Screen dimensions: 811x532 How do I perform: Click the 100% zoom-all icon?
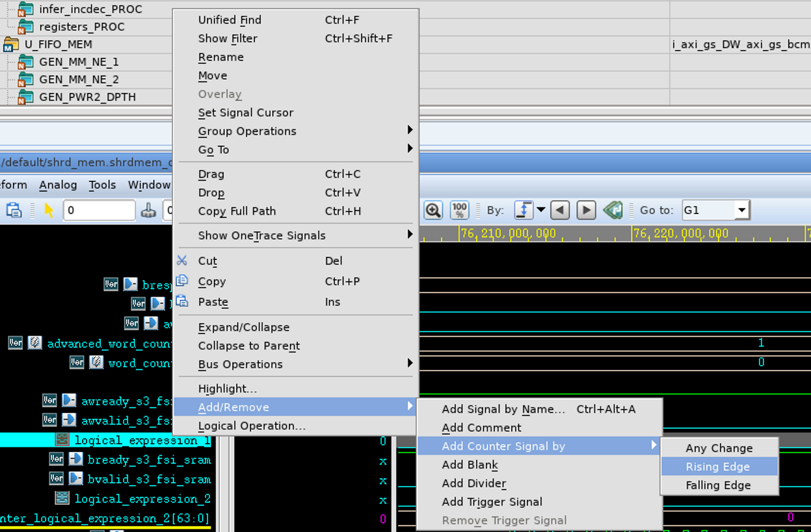click(460, 210)
